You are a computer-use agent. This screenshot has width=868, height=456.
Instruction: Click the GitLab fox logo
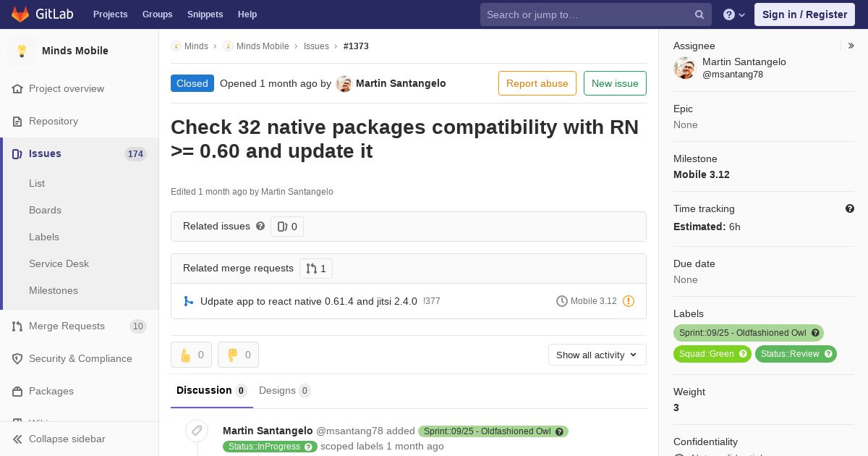tap(20, 14)
